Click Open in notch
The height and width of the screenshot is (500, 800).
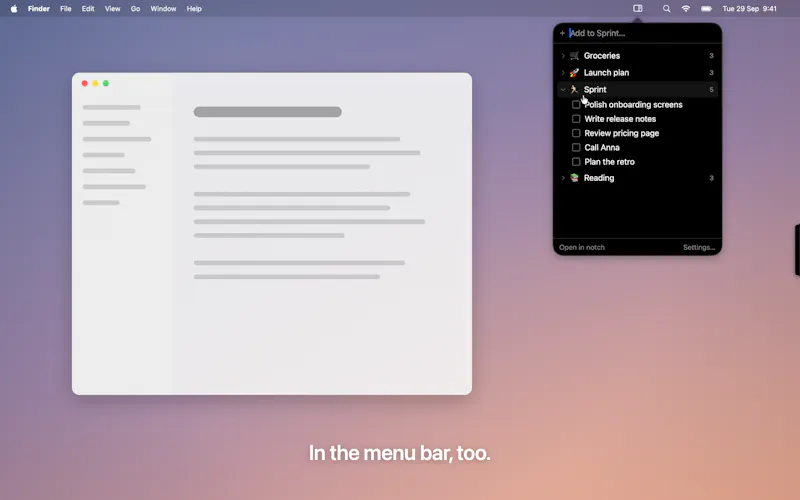pyautogui.click(x=582, y=247)
